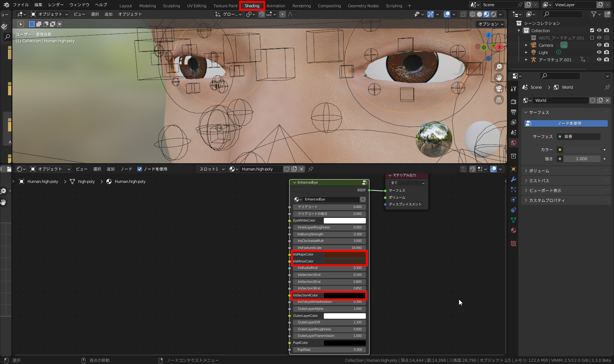Open the Material Properties tab
Image resolution: width=614 pixels, height=364 pixels.
coord(513,230)
